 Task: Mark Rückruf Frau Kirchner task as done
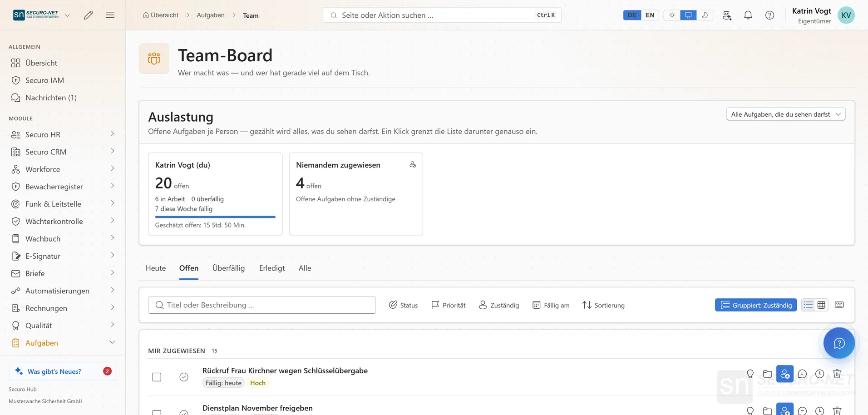184,377
